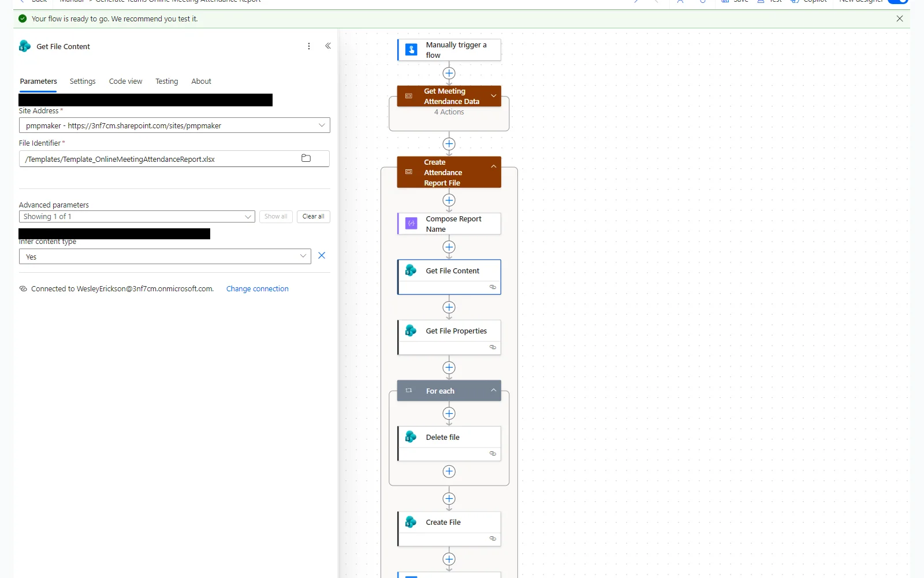Collapse the 'Create Attendance Report File' scope
924x578 pixels.
(494, 166)
